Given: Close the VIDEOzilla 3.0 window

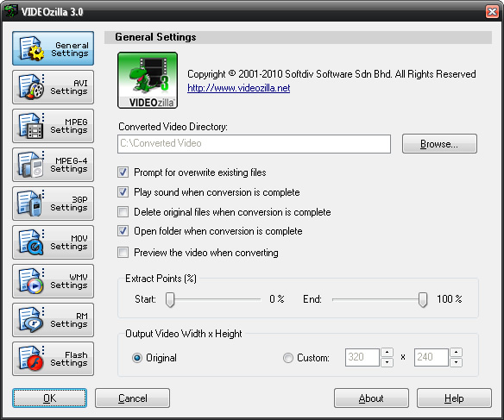Looking at the screenshot, I should point(492,11).
